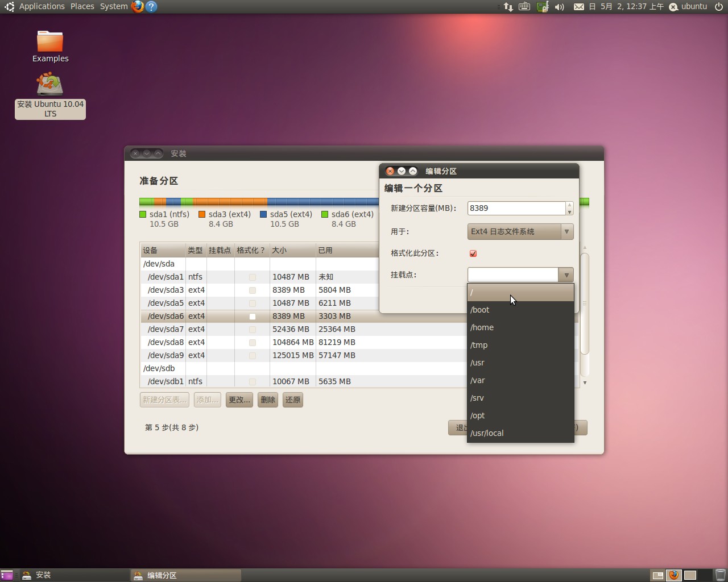Open the help icon in top panel
The height and width of the screenshot is (582, 728).
point(151,7)
